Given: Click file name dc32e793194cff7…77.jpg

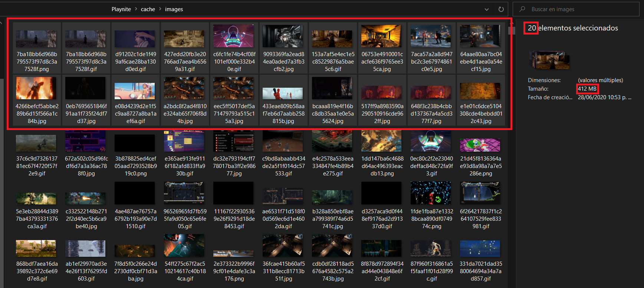Looking at the screenshot, I should tap(234, 166).
